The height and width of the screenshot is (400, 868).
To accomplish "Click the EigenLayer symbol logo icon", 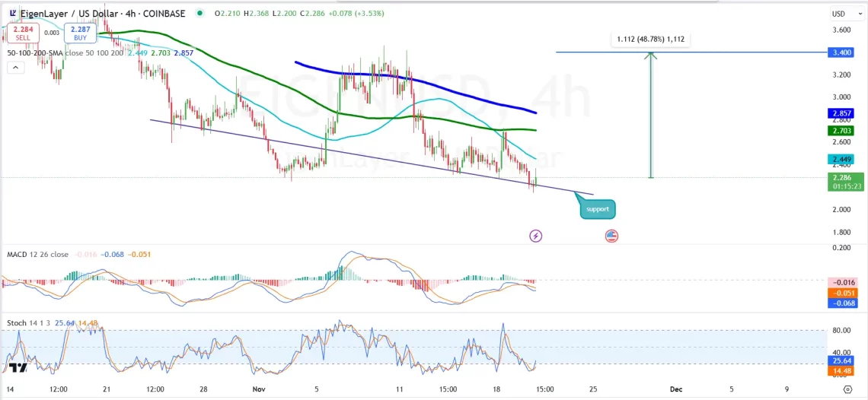I will (10, 13).
